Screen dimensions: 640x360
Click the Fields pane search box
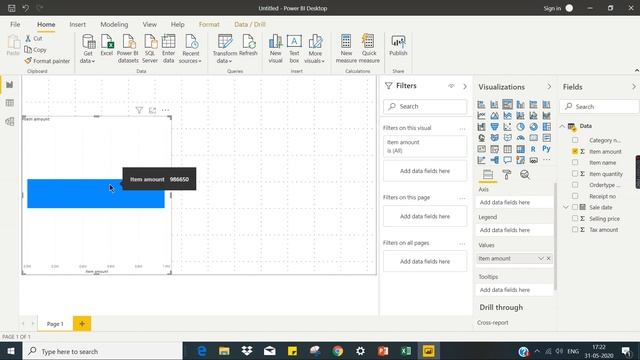(599, 107)
